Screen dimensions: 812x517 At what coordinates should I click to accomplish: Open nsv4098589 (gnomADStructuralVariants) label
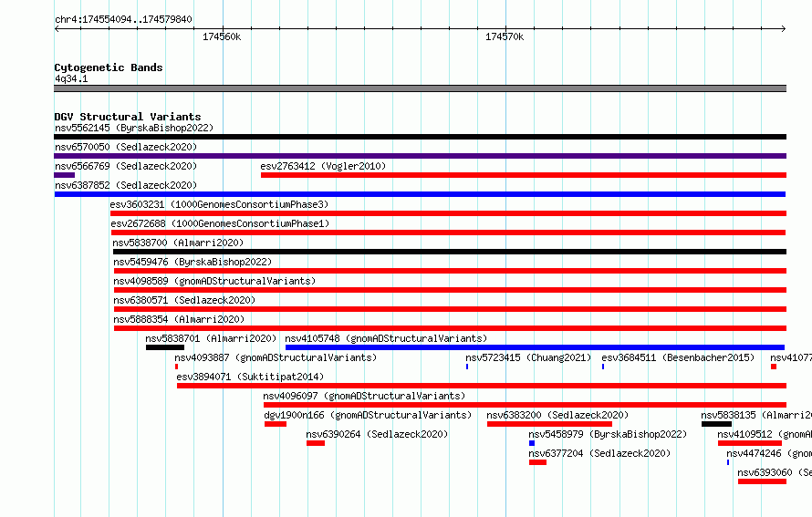(x=214, y=281)
